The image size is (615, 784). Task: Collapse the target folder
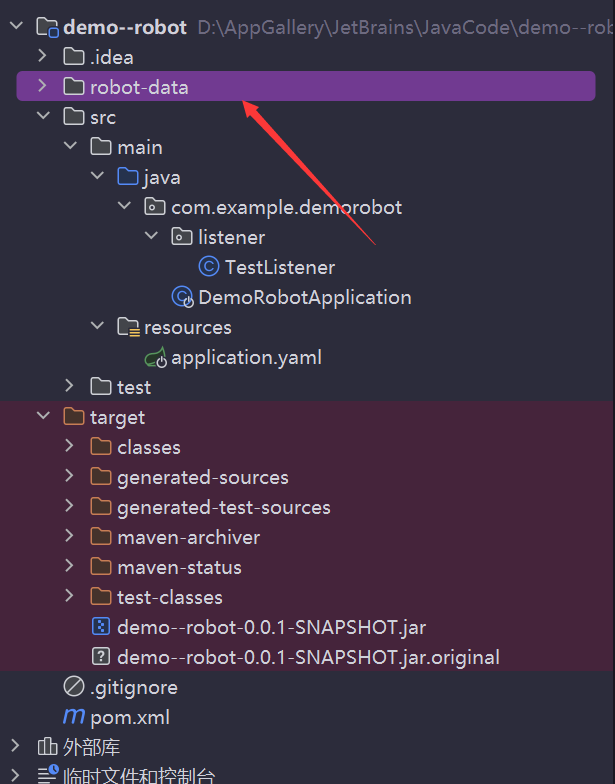pyautogui.click(x=42, y=417)
